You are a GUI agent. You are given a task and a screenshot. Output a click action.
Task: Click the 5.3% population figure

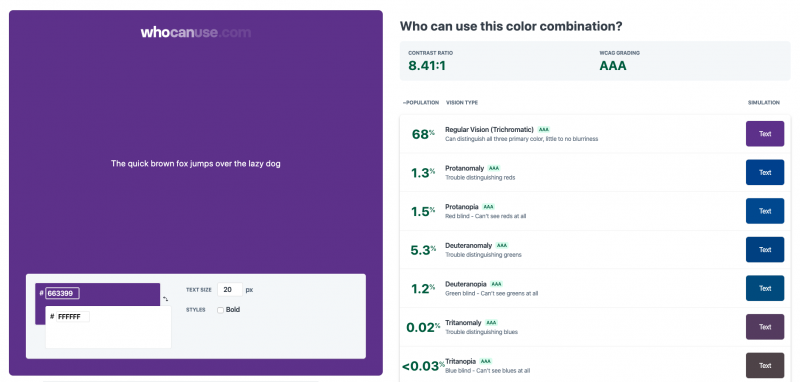click(x=423, y=250)
